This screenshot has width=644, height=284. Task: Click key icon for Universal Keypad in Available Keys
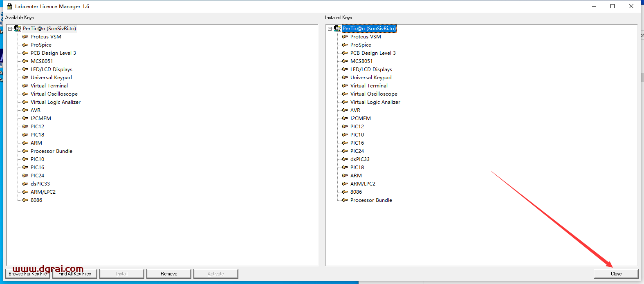pyautogui.click(x=25, y=78)
